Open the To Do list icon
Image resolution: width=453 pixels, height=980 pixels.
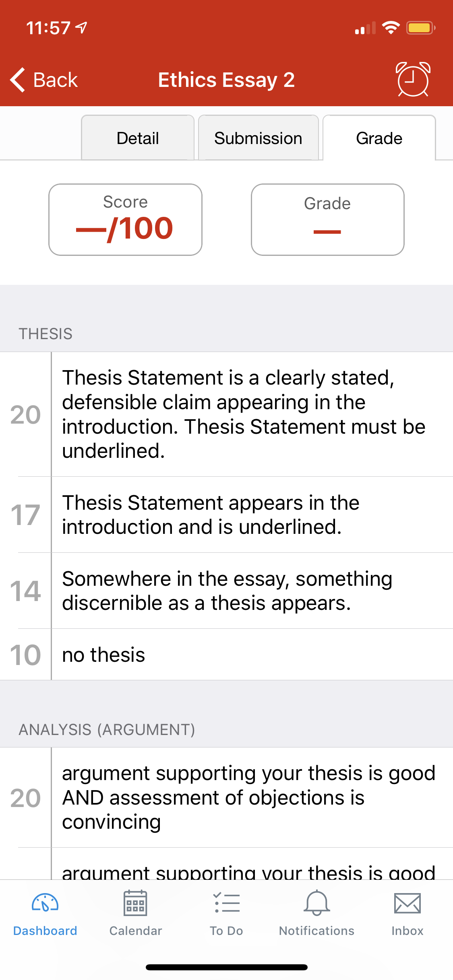(x=226, y=903)
